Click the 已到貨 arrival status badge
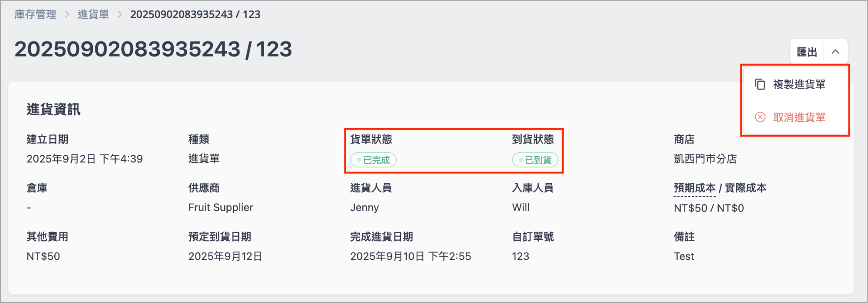 (x=535, y=160)
